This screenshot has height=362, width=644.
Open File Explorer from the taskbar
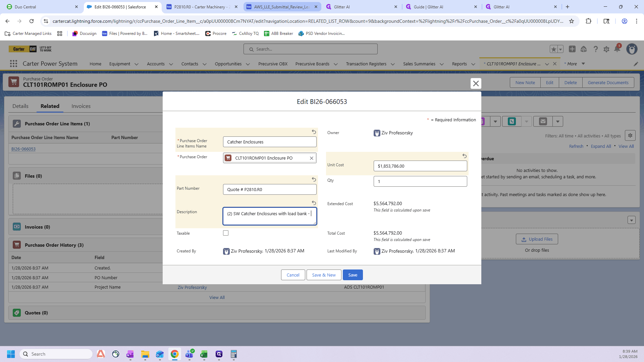point(145,354)
